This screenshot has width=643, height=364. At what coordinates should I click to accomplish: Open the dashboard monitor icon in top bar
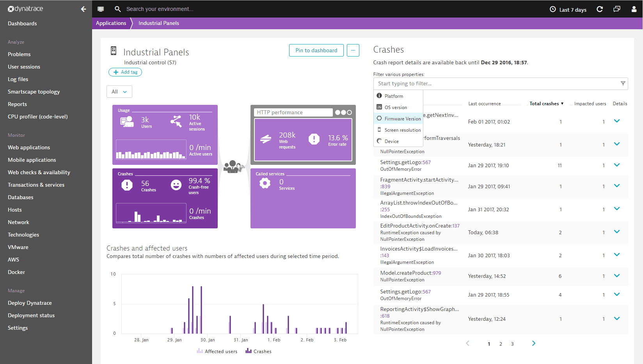coord(101,9)
